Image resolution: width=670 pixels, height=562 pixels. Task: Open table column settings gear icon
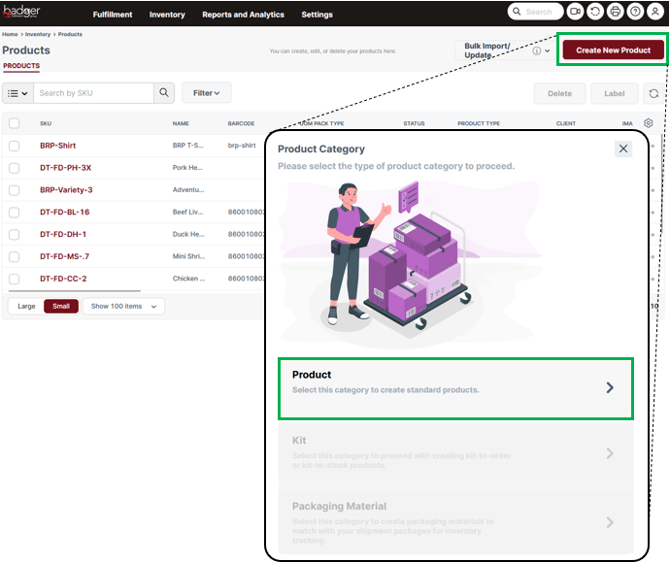[649, 123]
